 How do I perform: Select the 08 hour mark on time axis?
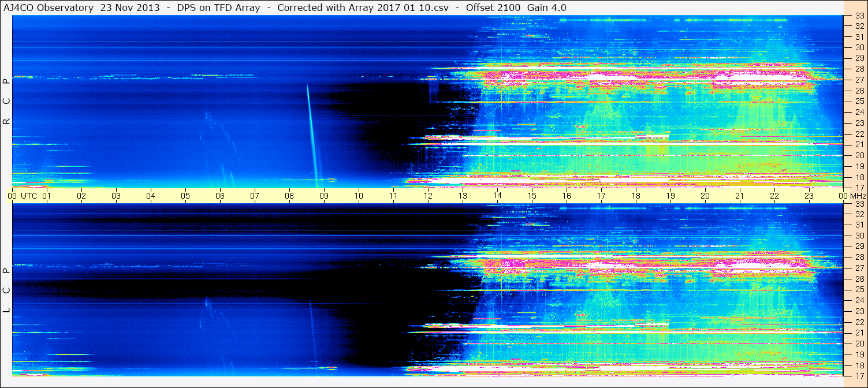click(289, 196)
